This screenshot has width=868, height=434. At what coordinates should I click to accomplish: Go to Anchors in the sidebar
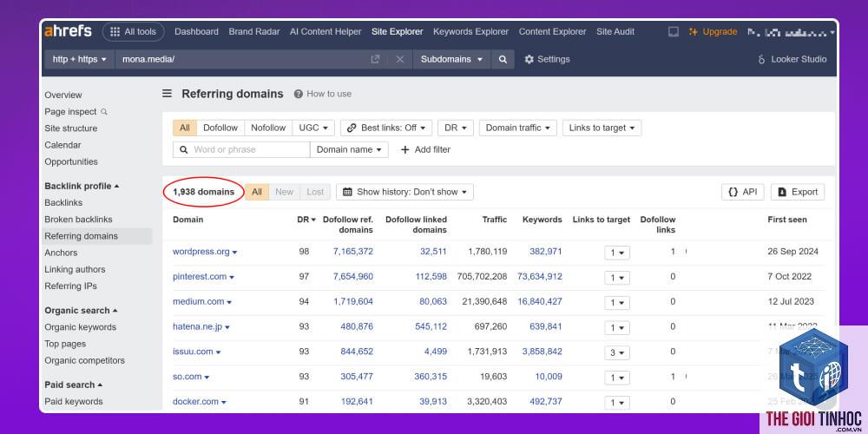pyautogui.click(x=61, y=253)
